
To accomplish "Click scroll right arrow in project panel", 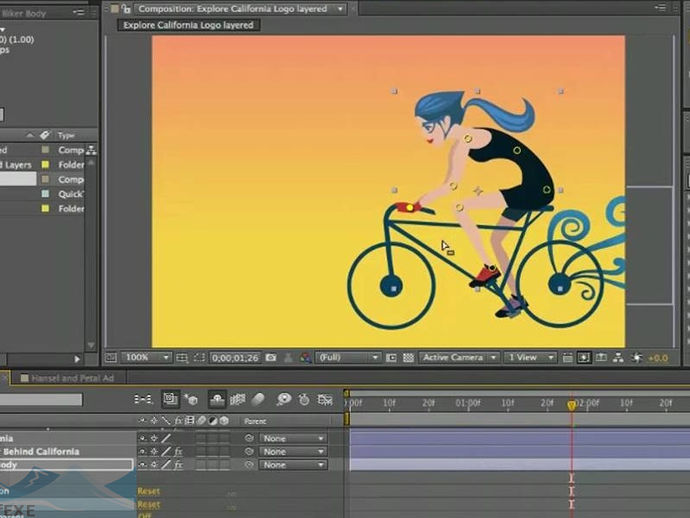I will pyautogui.click(x=77, y=359).
